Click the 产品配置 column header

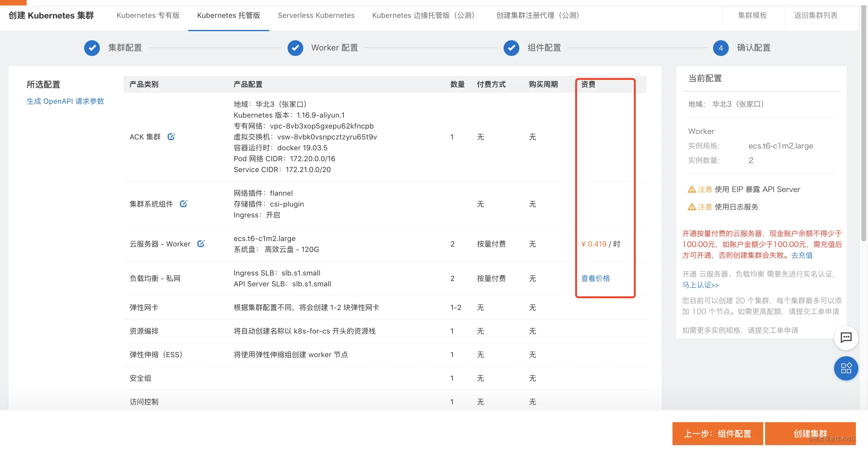(x=248, y=84)
